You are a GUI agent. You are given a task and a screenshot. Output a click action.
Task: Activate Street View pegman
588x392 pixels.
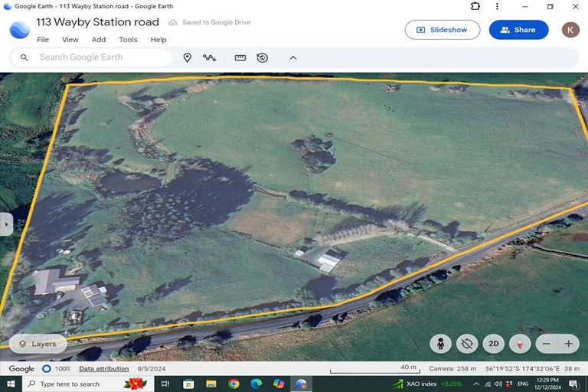coord(441,344)
